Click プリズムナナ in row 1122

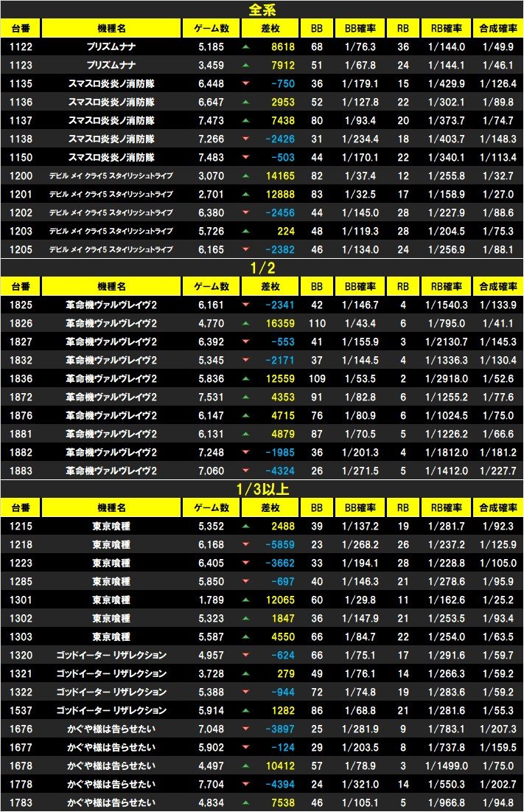pos(111,46)
